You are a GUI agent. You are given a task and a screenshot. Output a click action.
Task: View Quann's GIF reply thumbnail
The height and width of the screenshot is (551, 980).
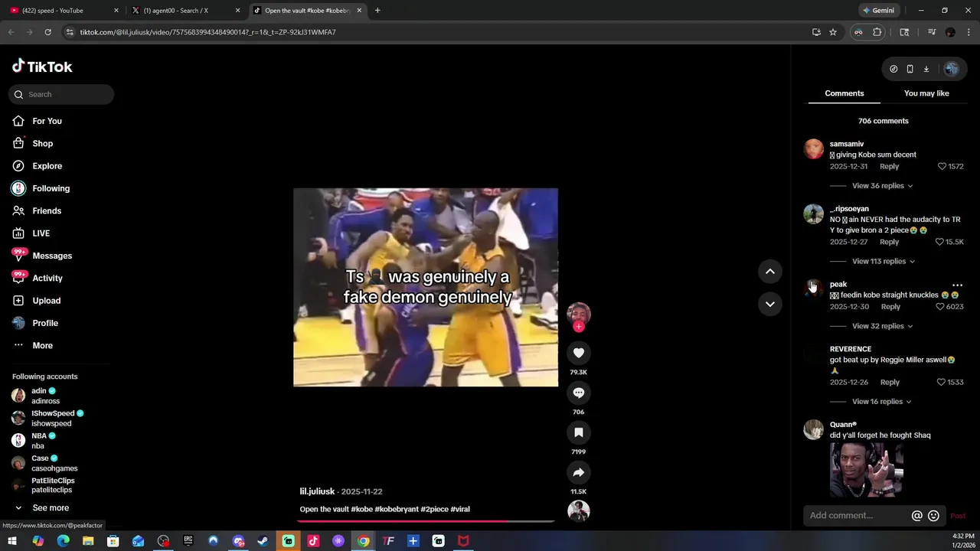coord(867,470)
